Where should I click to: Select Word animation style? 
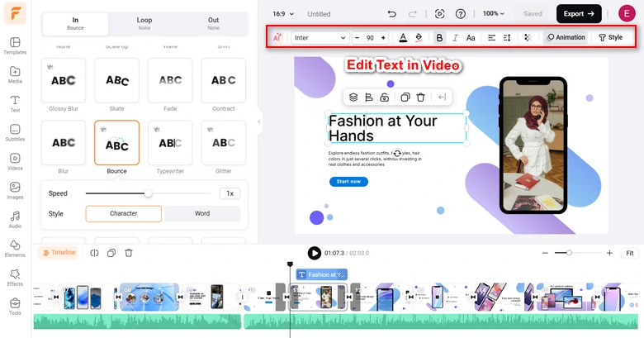202,213
